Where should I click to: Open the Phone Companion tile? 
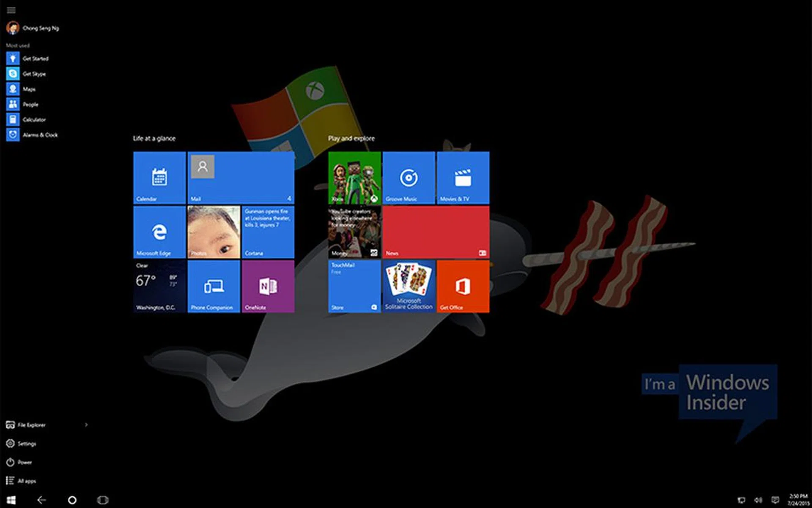click(x=214, y=286)
